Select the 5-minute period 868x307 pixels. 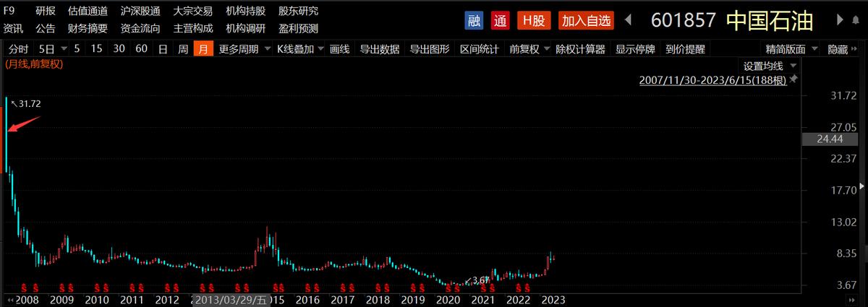point(77,50)
